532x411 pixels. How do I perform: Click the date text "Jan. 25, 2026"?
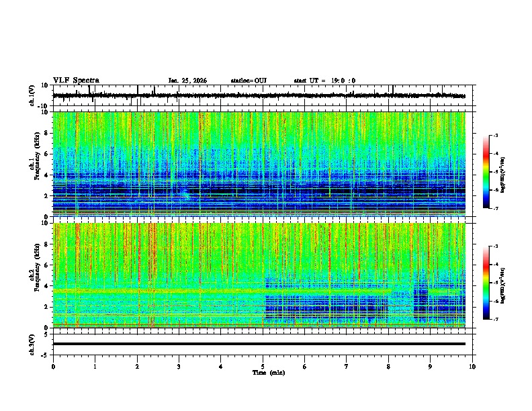(x=187, y=81)
